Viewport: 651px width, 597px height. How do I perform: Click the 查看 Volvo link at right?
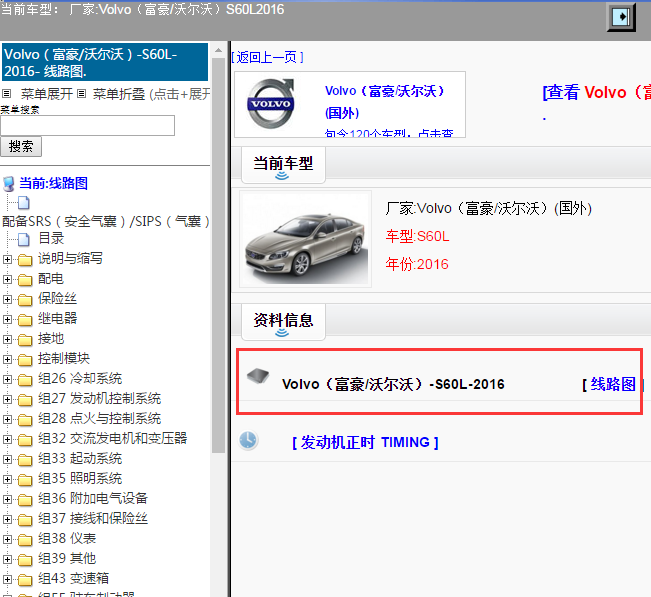tap(597, 92)
